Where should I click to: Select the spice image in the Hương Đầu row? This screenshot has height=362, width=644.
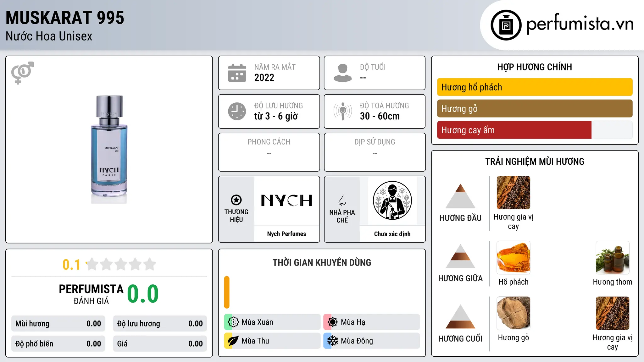[513, 193]
